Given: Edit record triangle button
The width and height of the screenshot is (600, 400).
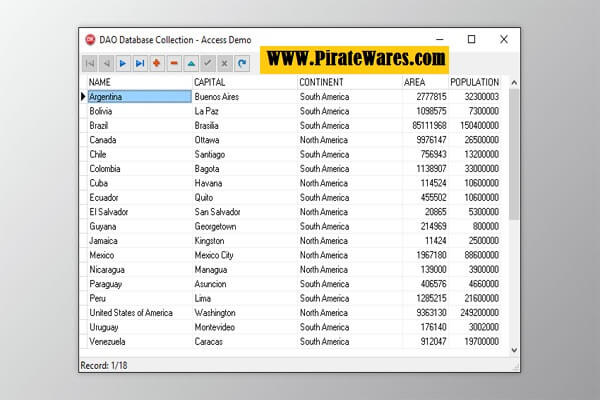Looking at the screenshot, I should point(191,64).
